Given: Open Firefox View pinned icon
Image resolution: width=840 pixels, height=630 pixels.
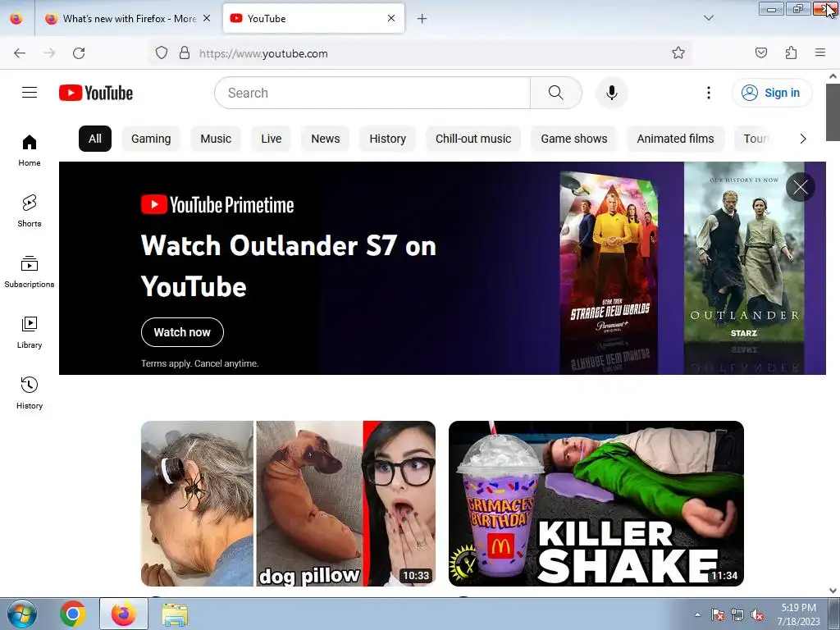Looking at the screenshot, I should tap(16, 19).
